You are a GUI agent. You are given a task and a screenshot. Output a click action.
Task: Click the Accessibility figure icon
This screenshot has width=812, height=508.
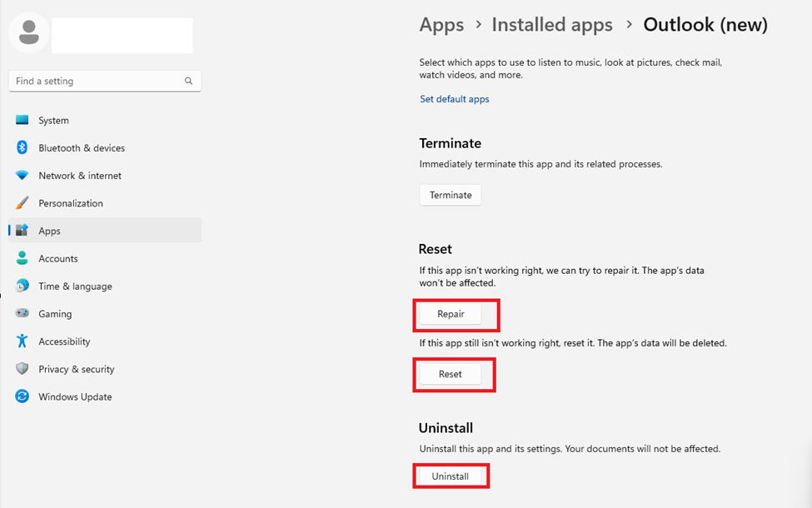(x=22, y=341)
